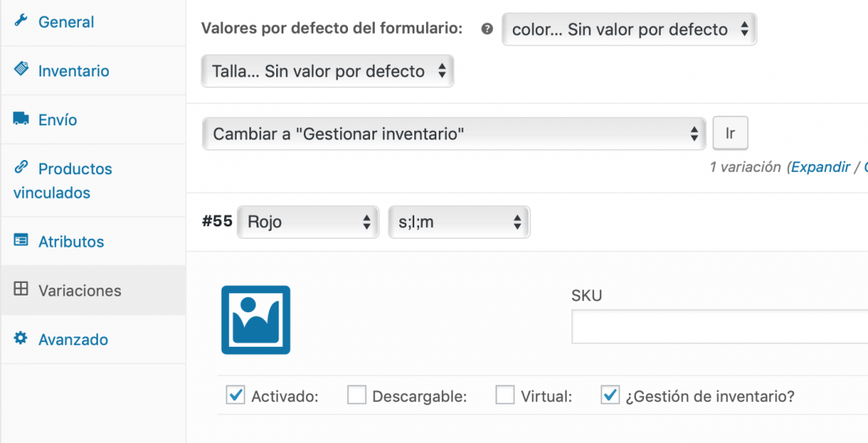
Task: Click the help question mark icon
Action: (487, 28)
